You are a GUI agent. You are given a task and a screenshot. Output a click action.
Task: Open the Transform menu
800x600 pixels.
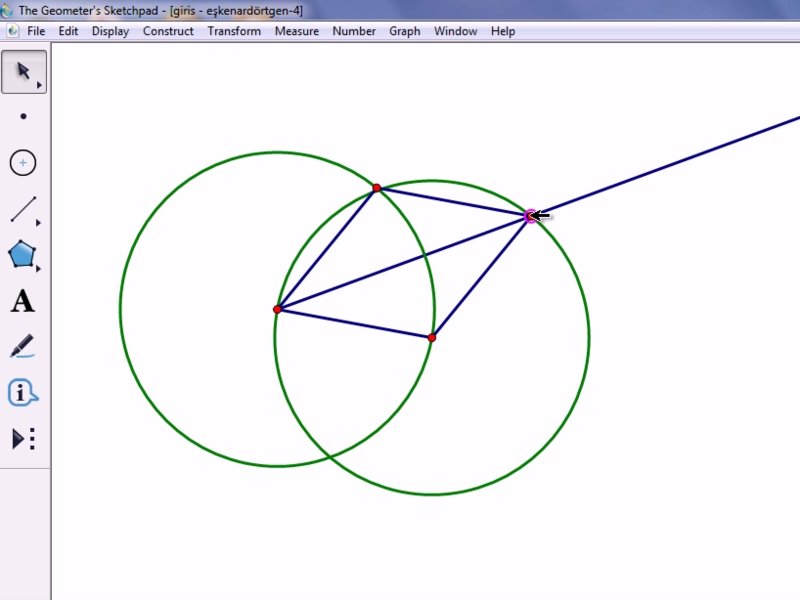click(x=234, y=31)
